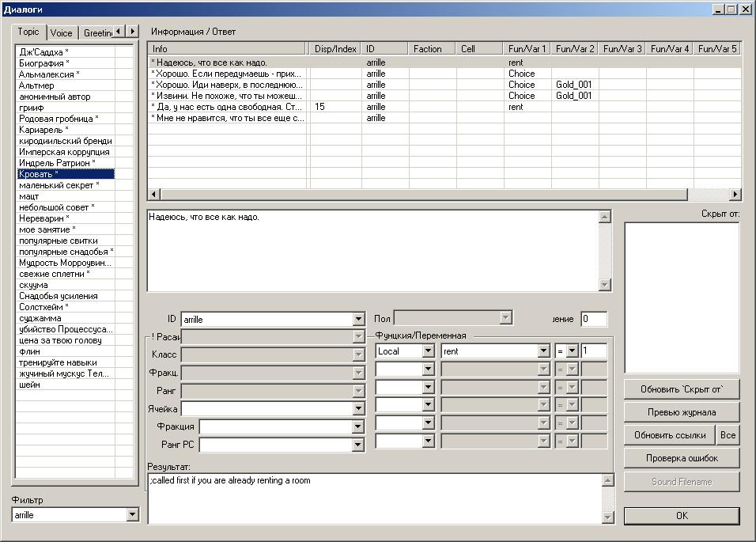This screenshot has height=542, width=756.
Task: Open the Фильтр dropdown with arrille
Action: click(132, 515)
